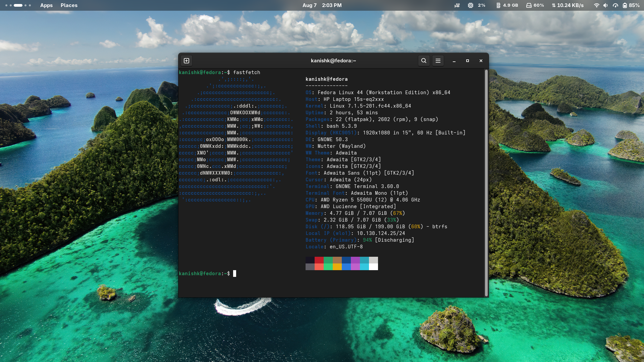Click the cyan color block in lower palette row

pyautogui.click(x=364, y=267)
